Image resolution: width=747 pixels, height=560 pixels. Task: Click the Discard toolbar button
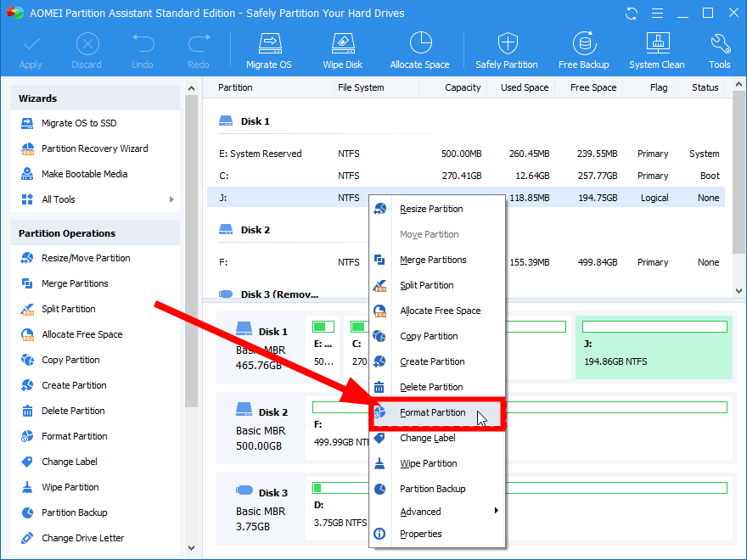[x=87, y=50]
